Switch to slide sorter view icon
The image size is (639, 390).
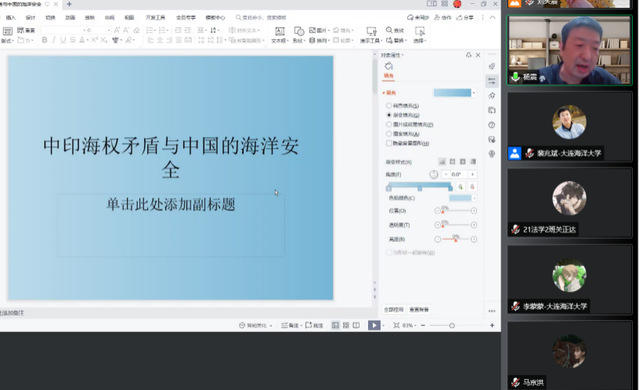pyautogui.click(x=346, y=325)
